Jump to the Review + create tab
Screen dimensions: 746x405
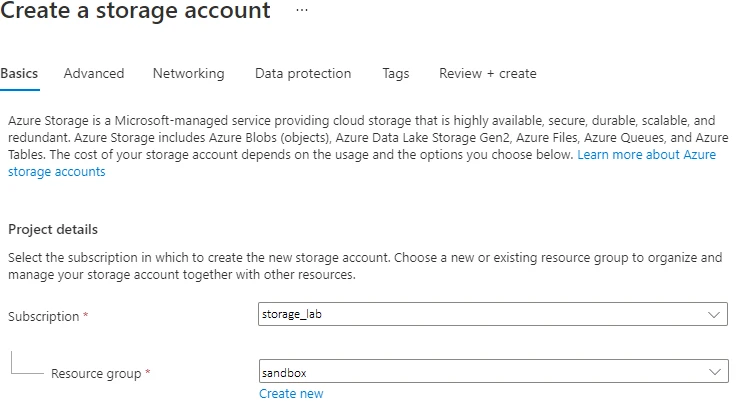(x=488, y=73)
